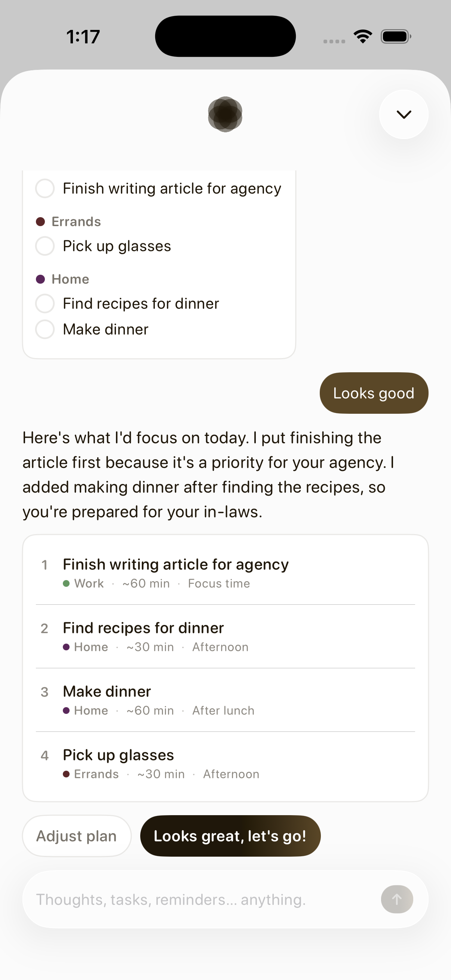Image resolution: width=451 pixels, height=980 pixels.
Task: Collapse the chat with the chevron button
Action: click(x=404, y=114)
